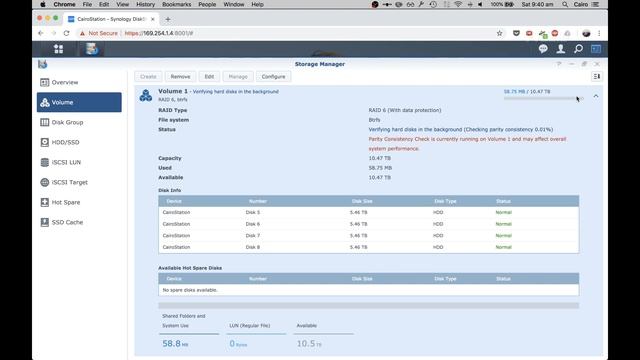Select the Disk 5 row
Image resolution: width=640 pixels, height=360 pixels.
(x=369, y=213)
